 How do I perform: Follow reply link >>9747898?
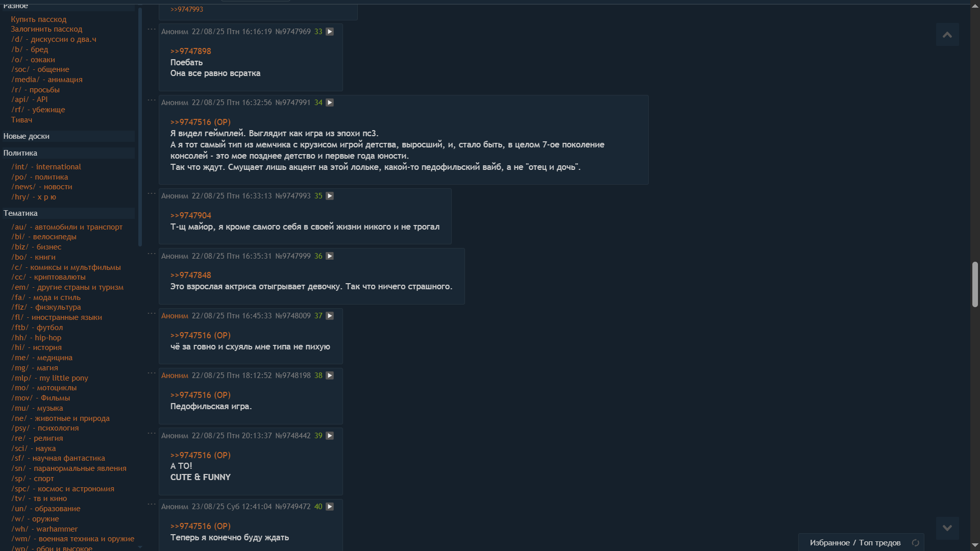190,51
